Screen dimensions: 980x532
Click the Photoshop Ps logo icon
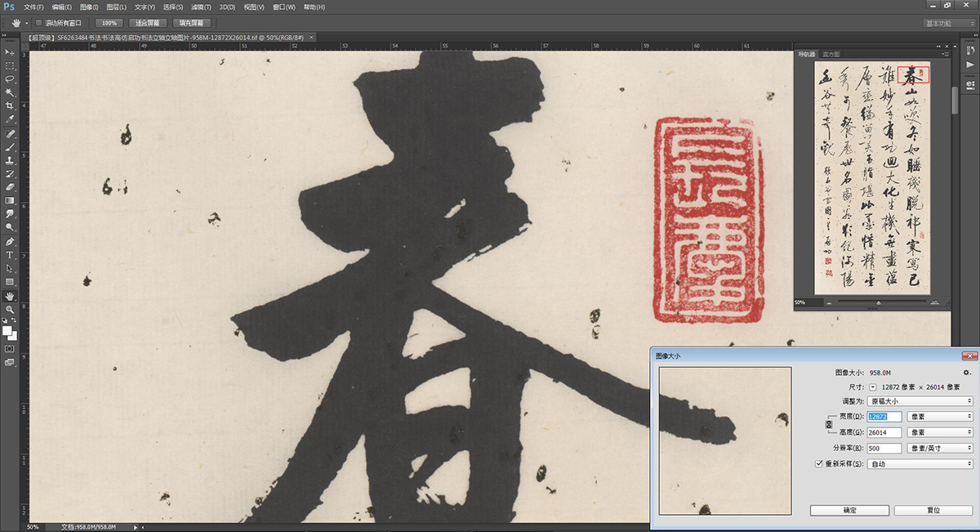[9, 7]
